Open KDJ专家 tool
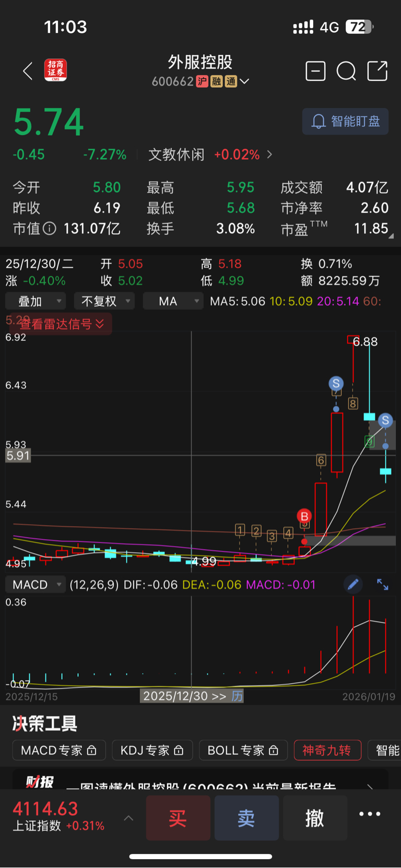This screenshot has height=868, width=401. point(152,751)
